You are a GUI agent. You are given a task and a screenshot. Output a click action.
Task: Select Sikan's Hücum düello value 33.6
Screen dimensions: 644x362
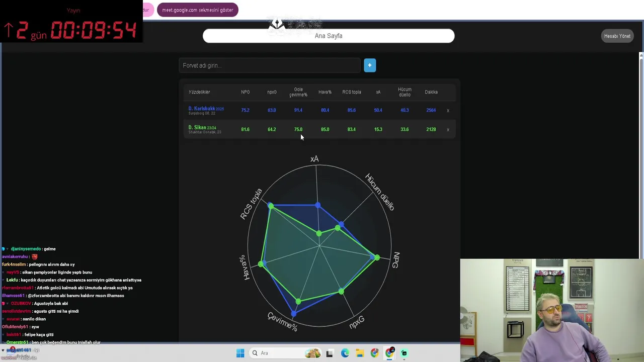(405, 129)
